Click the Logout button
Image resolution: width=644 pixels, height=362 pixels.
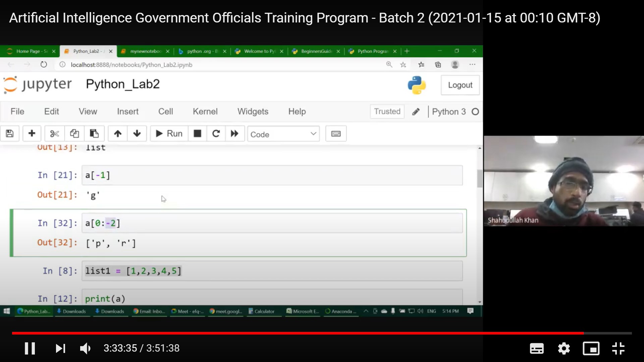click(460, 85)
